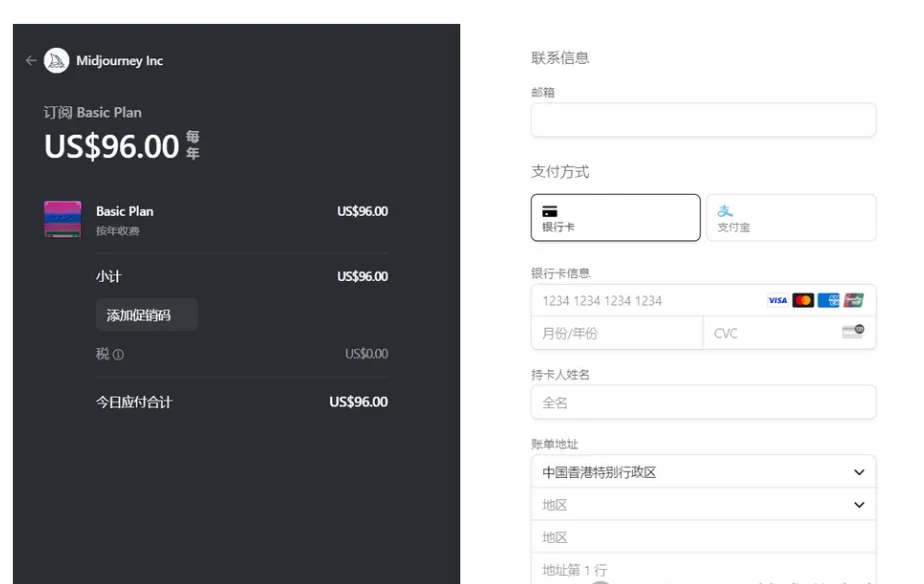Focus the 地址第 1 行 field

coord(703,569)
